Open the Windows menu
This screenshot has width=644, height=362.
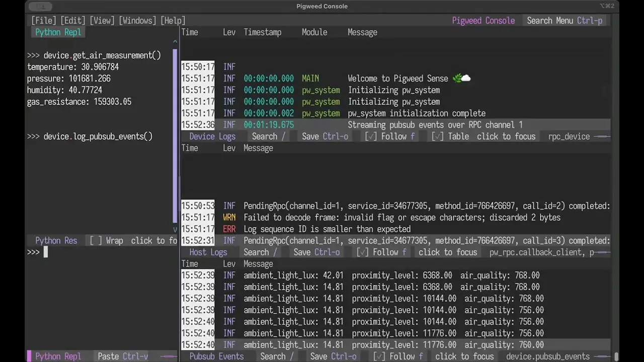click(x=137, y=21)
